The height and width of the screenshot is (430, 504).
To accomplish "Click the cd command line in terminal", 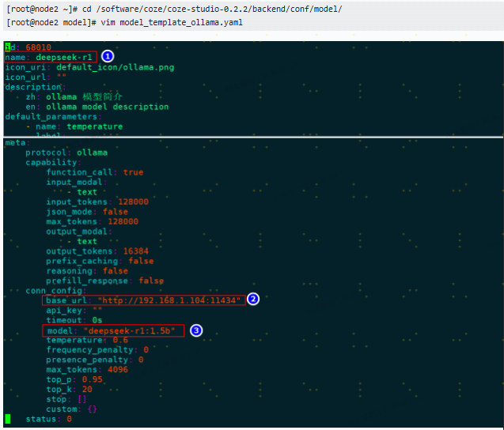I will pyautogui.click(x=174, y=9).
